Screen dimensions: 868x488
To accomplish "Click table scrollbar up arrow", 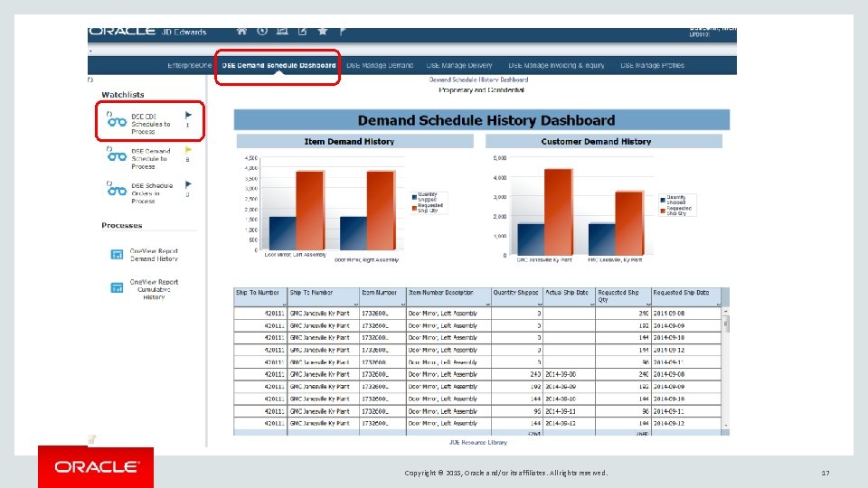I will (x=725, y=312).
